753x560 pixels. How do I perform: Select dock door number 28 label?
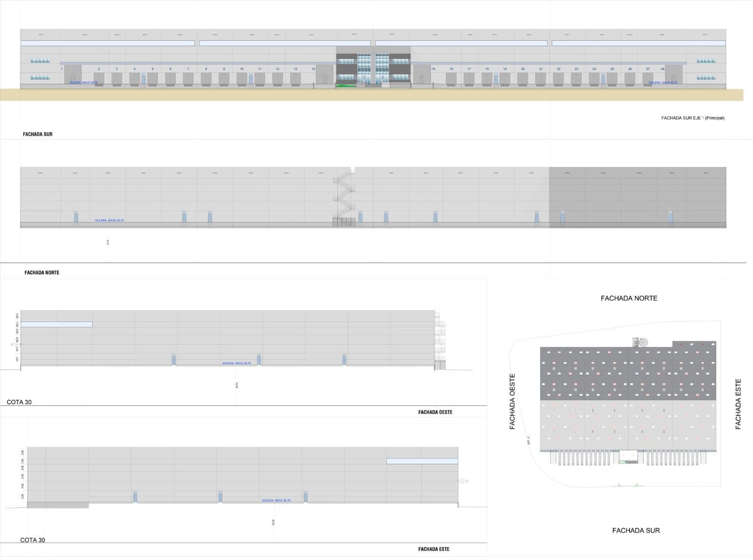[663, 69]
